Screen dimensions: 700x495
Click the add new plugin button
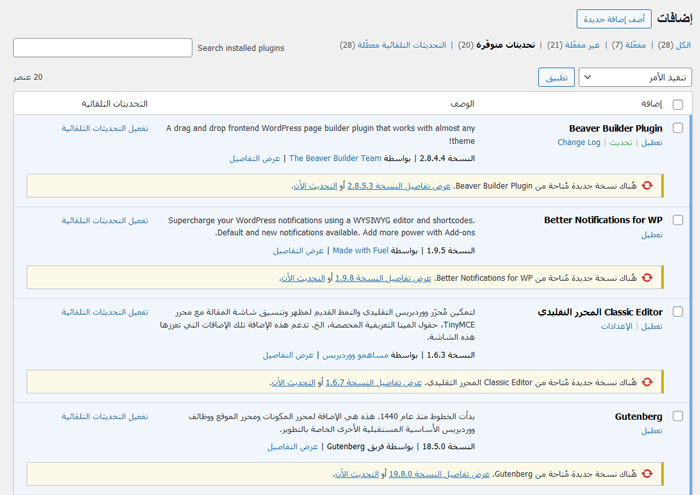pos(614,19)
